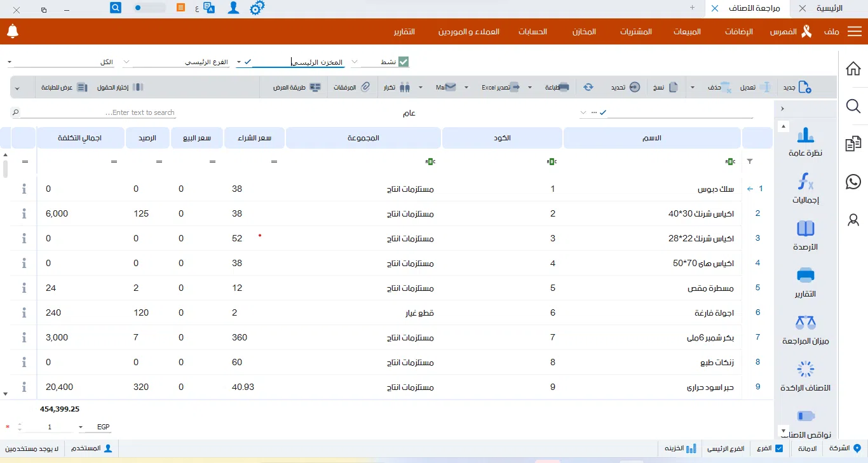The width and height of the screenshot is (868, 463).
Task: Open the main warehouse (المخزن الرئيسي) dropdown
Action: 239,62
